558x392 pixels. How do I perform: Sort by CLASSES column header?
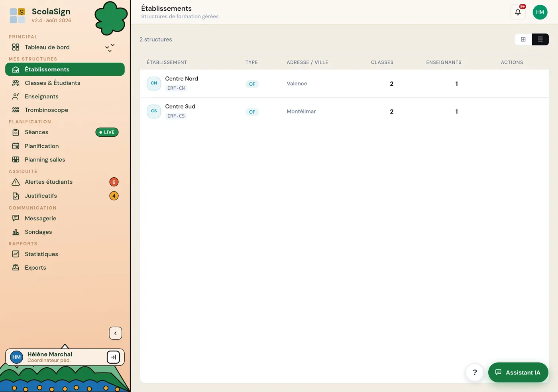coord(382,63)
